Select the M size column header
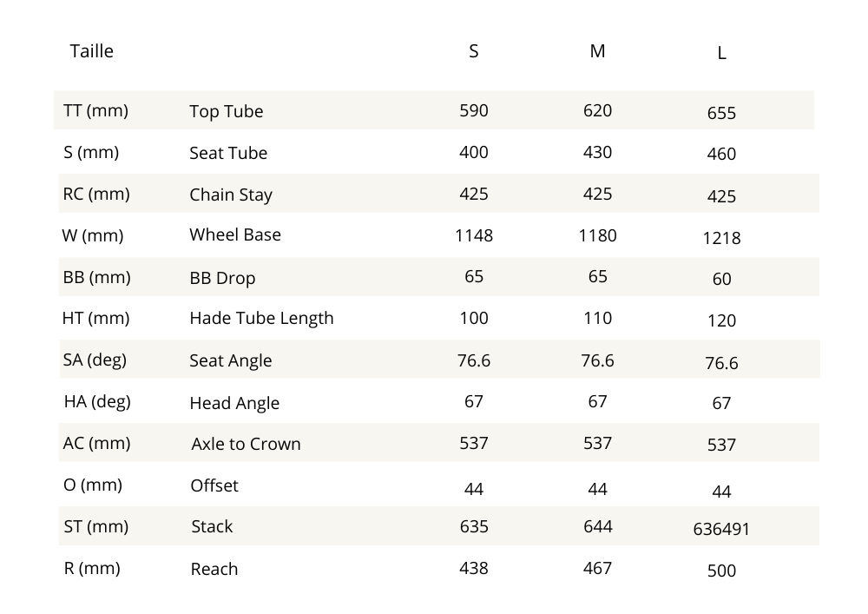Viewport: 868px width, 614px height. 597,51
